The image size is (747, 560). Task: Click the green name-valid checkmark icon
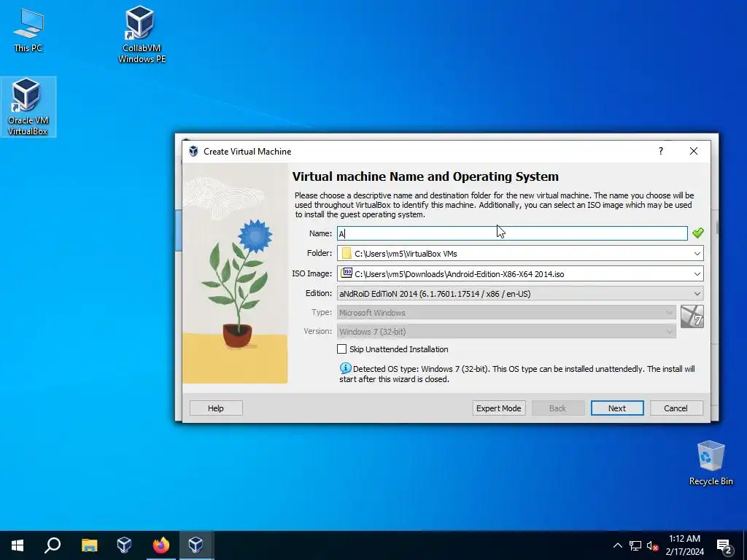pyautogui.click(x=698, y=233)
